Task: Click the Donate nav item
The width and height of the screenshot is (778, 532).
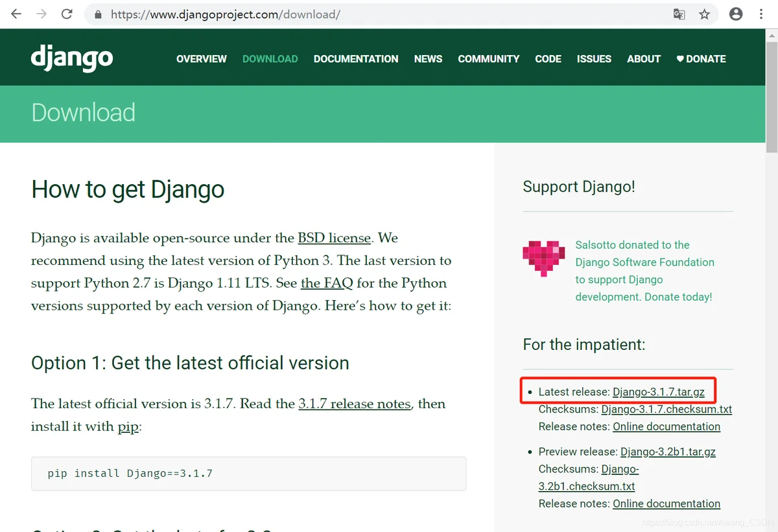Action: (x=701, y=59)
